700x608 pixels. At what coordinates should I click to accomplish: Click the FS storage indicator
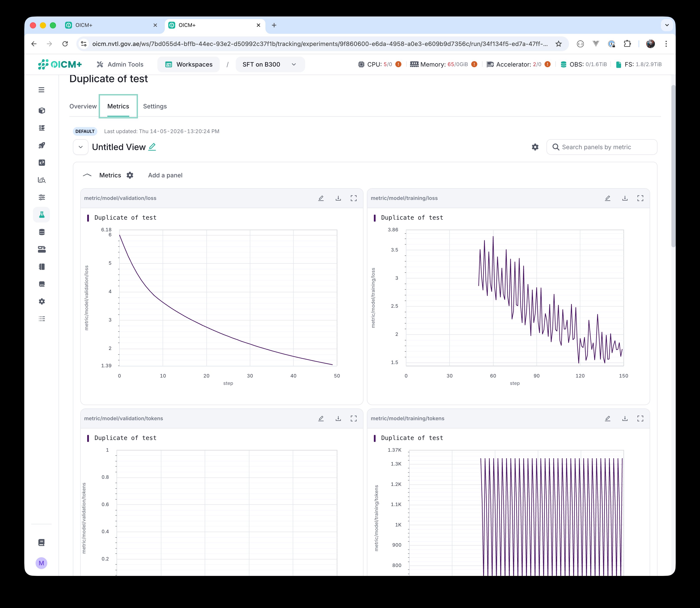click(x=639, y=64)
